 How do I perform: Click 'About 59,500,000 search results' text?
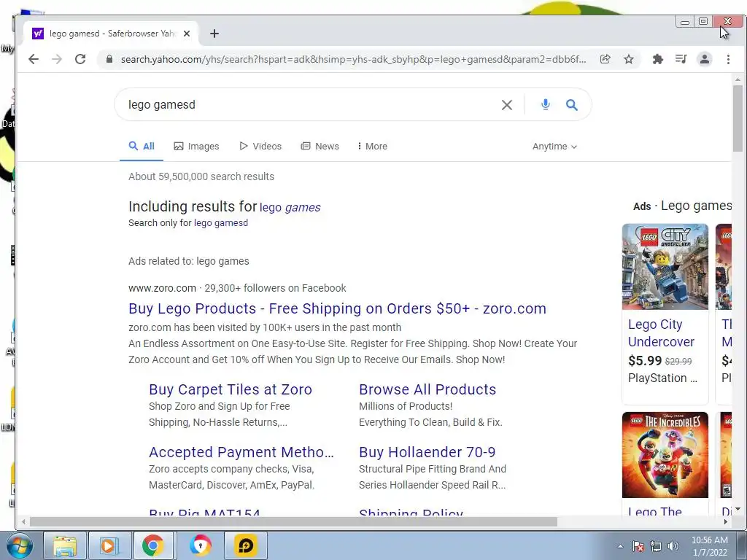point(201,176)
